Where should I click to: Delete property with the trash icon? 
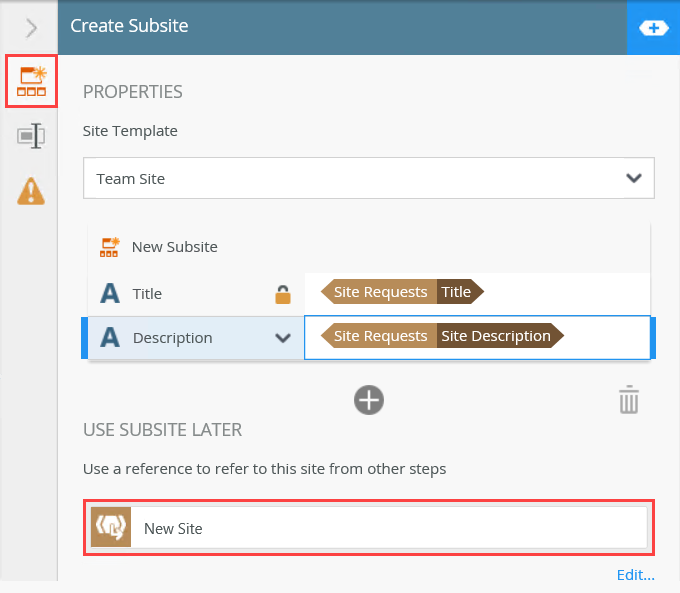point(628,401)
